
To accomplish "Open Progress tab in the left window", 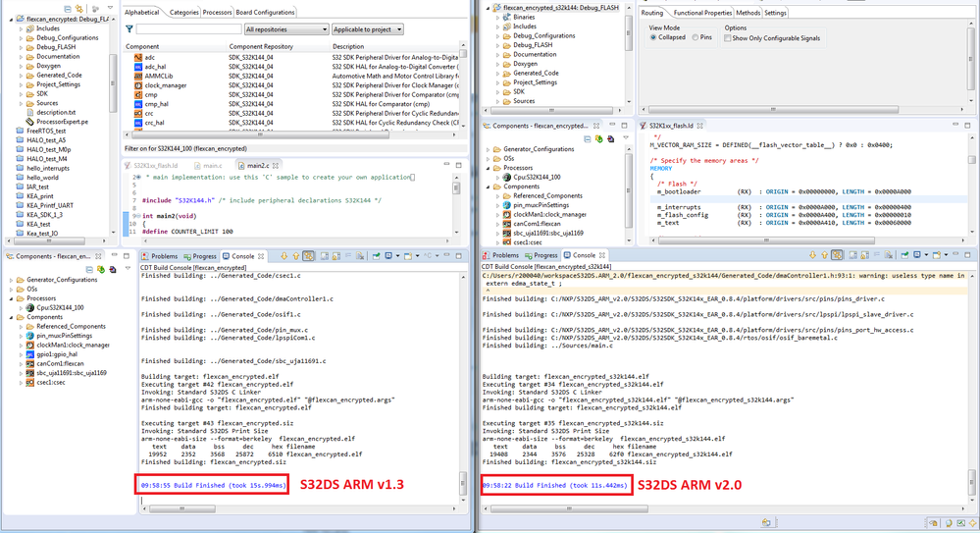I will click(x=199, y=256).
